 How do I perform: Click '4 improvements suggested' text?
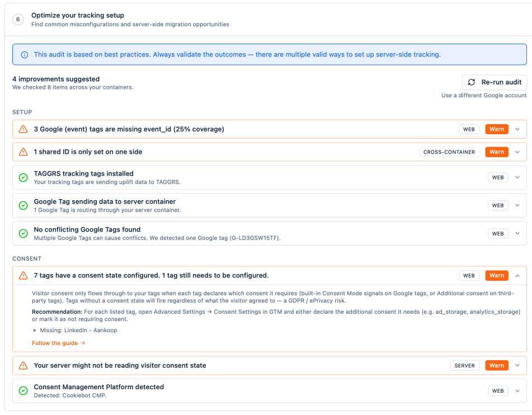pos(56,79)
